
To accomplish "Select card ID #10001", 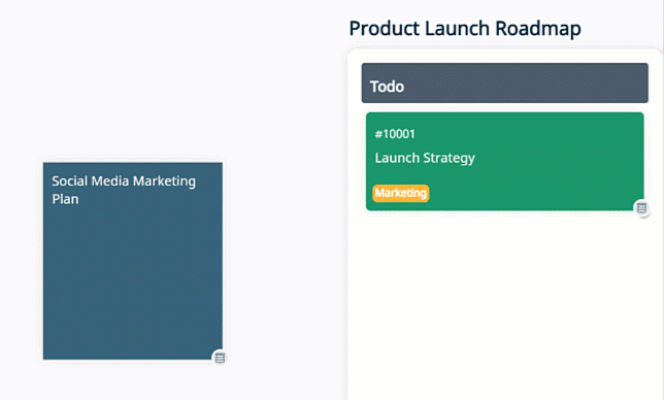I will pyautogui.click(x=395, y=134).
